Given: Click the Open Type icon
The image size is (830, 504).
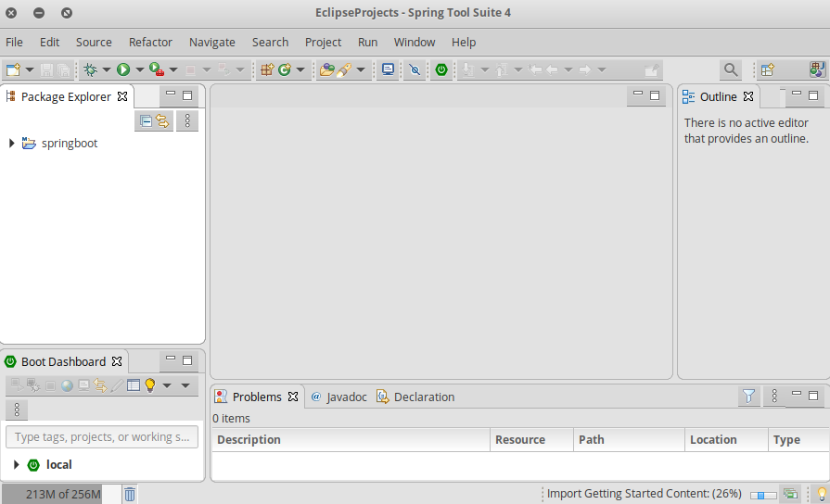Looking at the screenshot, I should [326, 69].
